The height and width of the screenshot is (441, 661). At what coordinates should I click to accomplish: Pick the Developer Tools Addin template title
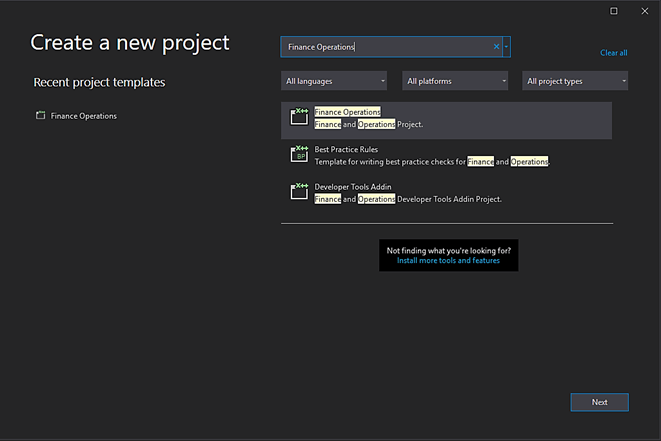(x=353, y=187)
